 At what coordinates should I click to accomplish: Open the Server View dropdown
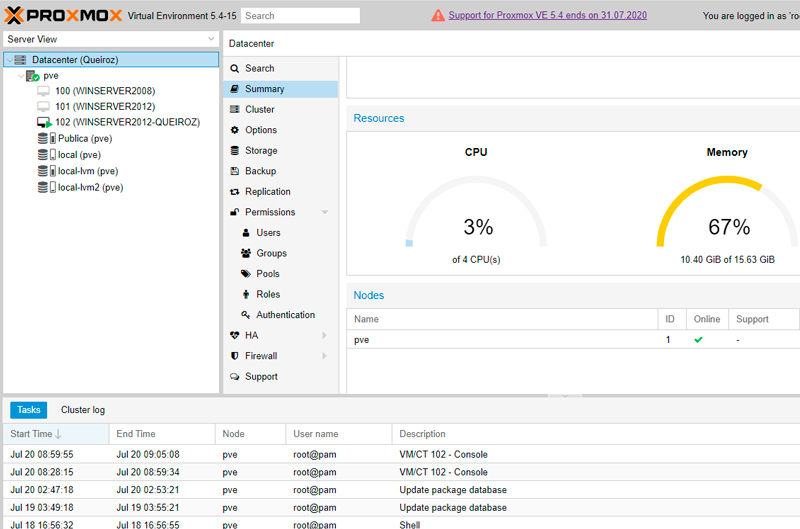[x=211, y=39]
